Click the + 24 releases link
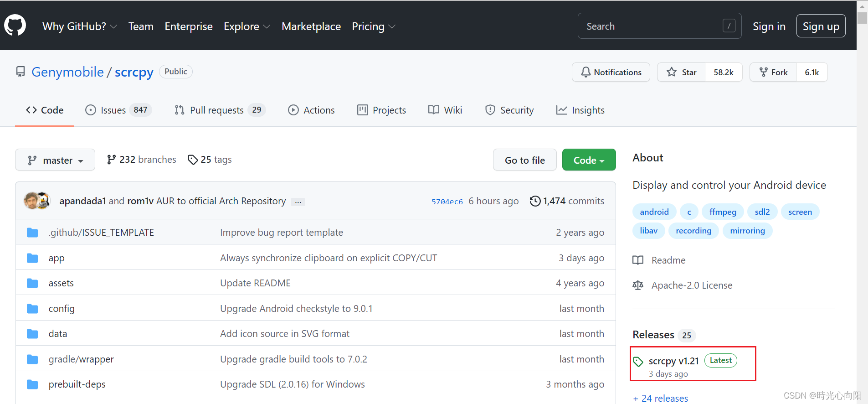The width and height of the screenshot is (868, 404). [661, 398]
